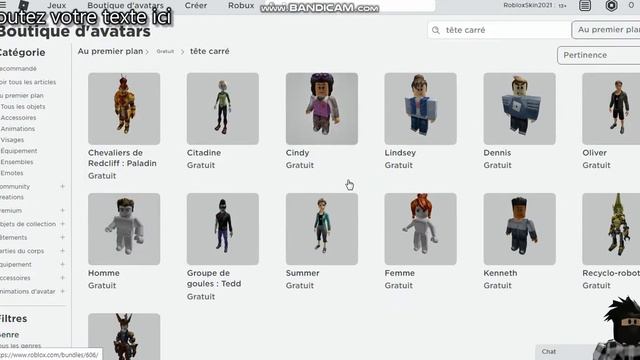640x360 pixels.
Task: Open the Oliver avatar thumbnail
Action: coord(611,109)
